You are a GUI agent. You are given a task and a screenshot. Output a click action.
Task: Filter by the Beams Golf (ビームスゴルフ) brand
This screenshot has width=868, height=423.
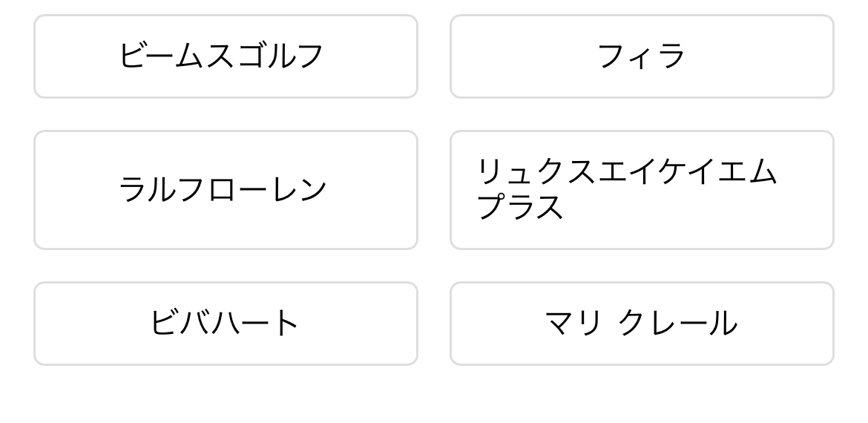[226, 56]
